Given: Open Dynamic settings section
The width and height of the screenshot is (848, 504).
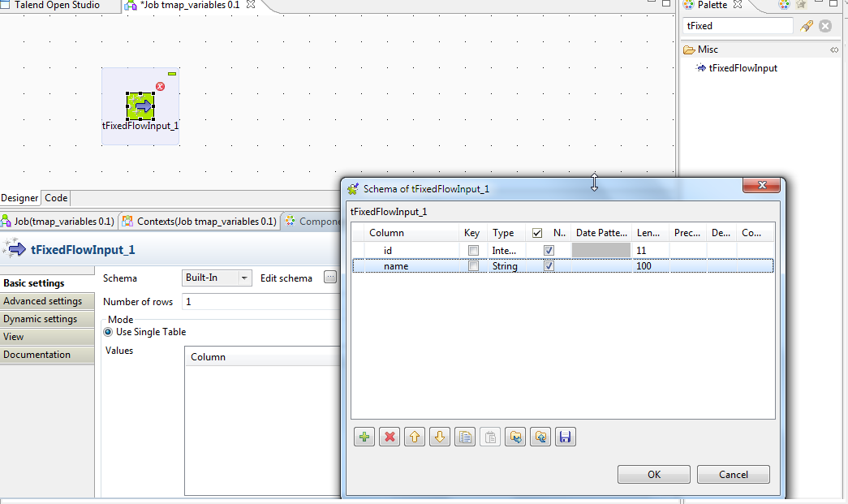Looking at the screenshot, I should (x=47, y=319).
